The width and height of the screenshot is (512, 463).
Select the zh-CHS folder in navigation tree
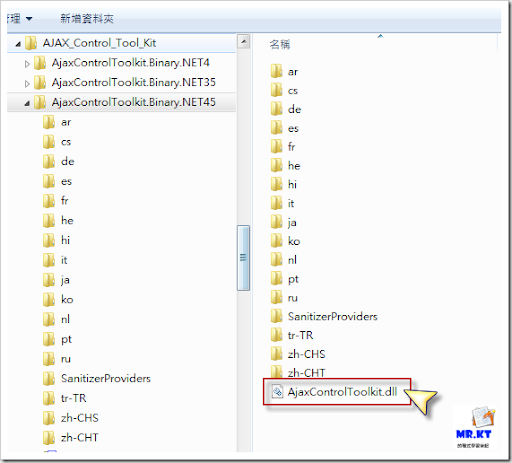coord(71,418)
